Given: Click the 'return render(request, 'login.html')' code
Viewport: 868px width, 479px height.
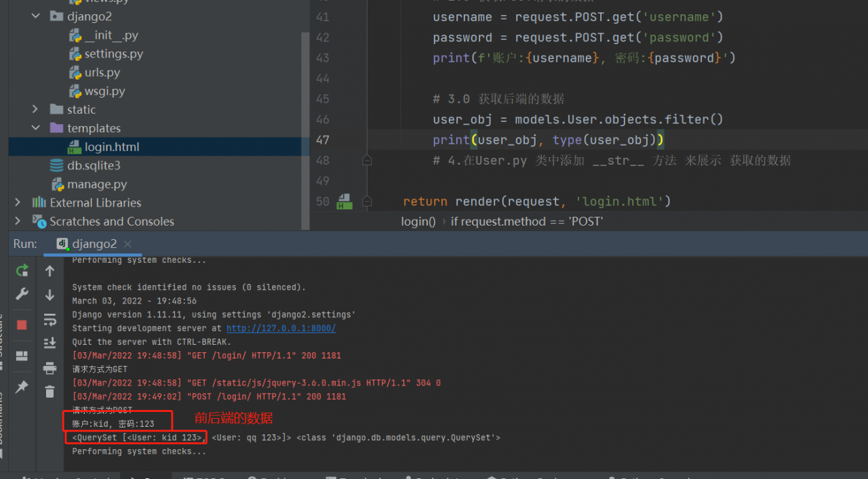Looking at the screenshot, I should 537,201.
